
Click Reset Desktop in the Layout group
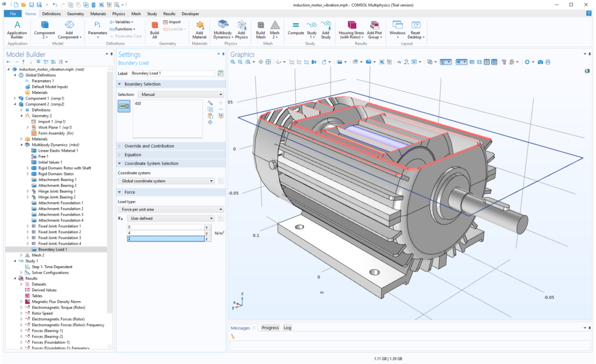click(416, 30)
